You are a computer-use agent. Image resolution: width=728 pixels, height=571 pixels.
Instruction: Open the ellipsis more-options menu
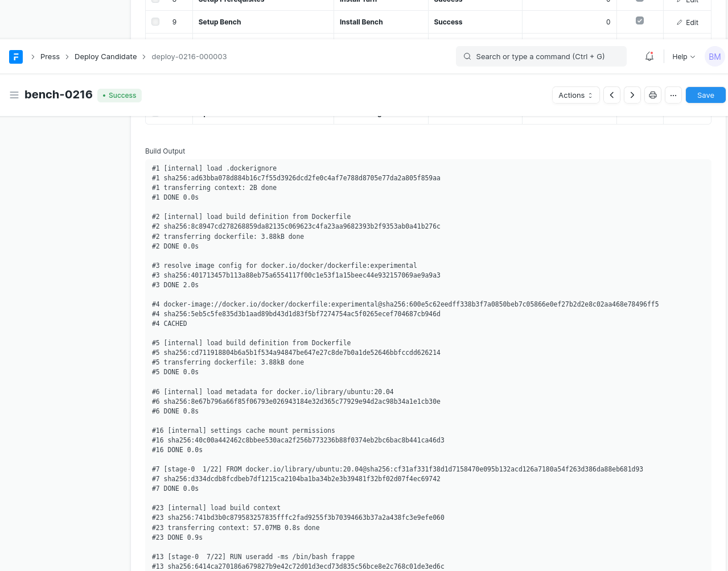point(673,95)
